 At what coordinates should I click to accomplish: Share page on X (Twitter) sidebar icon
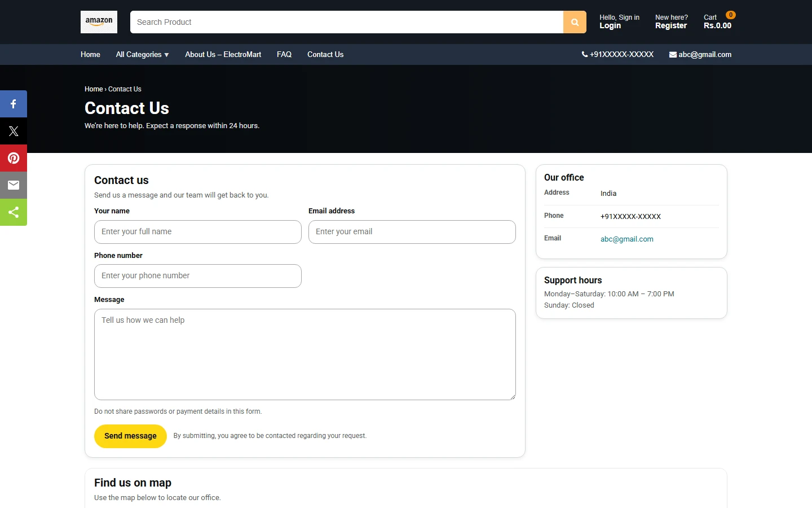(14, 131)
